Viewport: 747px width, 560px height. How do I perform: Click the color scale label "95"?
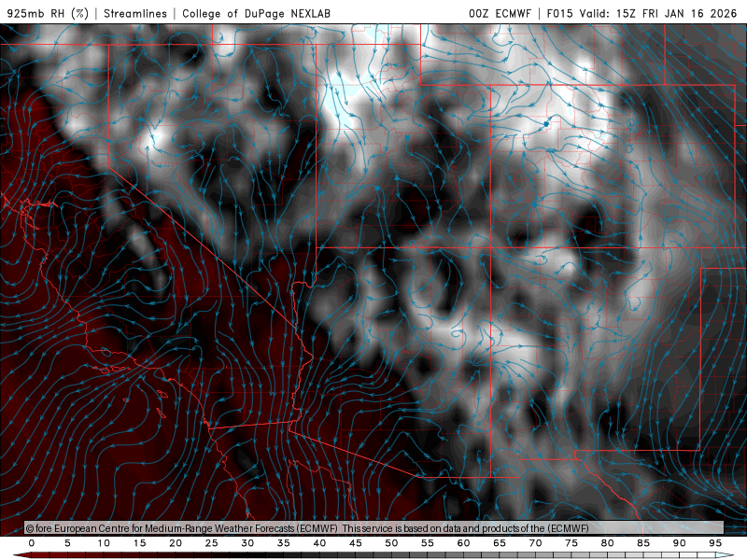(x=715, y=543)
